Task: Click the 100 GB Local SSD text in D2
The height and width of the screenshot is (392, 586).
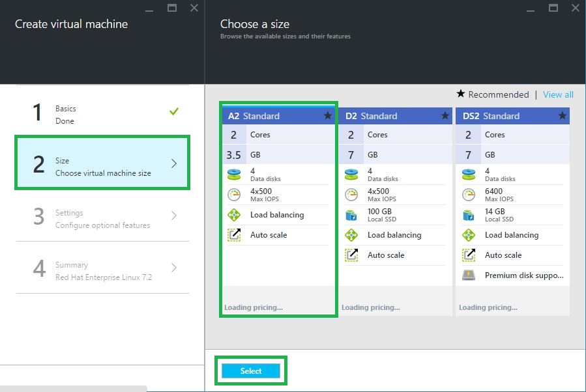Action: [x=382, y=215]
